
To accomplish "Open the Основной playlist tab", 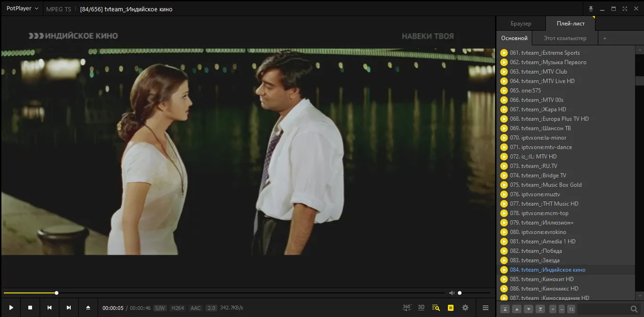I will (x=514, y=38).
